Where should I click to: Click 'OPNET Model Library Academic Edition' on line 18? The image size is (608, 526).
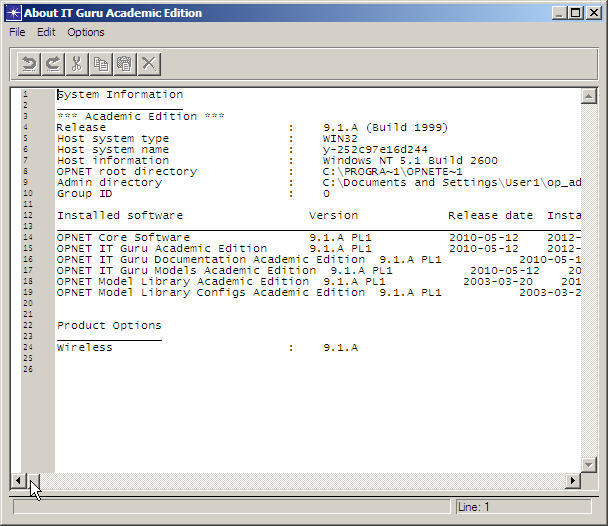(183, 281)
